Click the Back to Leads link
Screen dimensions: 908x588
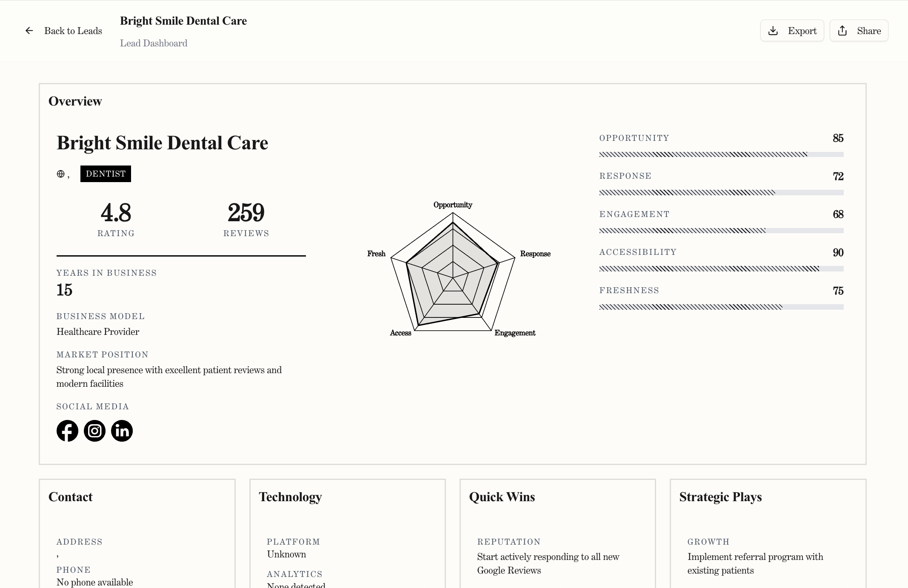[x=73, y=30]
